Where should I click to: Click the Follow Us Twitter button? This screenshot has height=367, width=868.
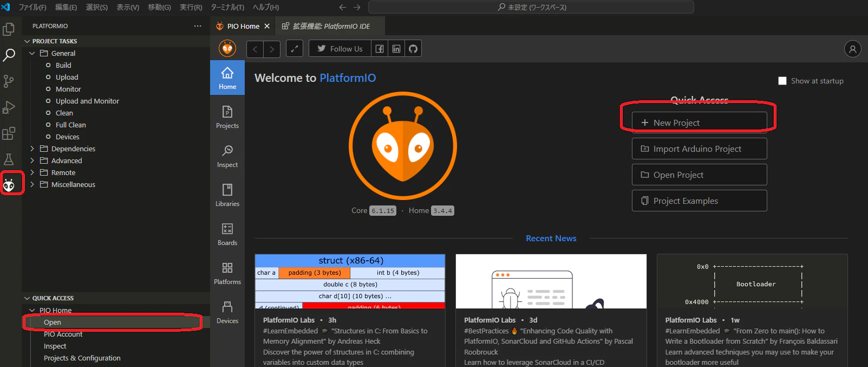(340, 49)
